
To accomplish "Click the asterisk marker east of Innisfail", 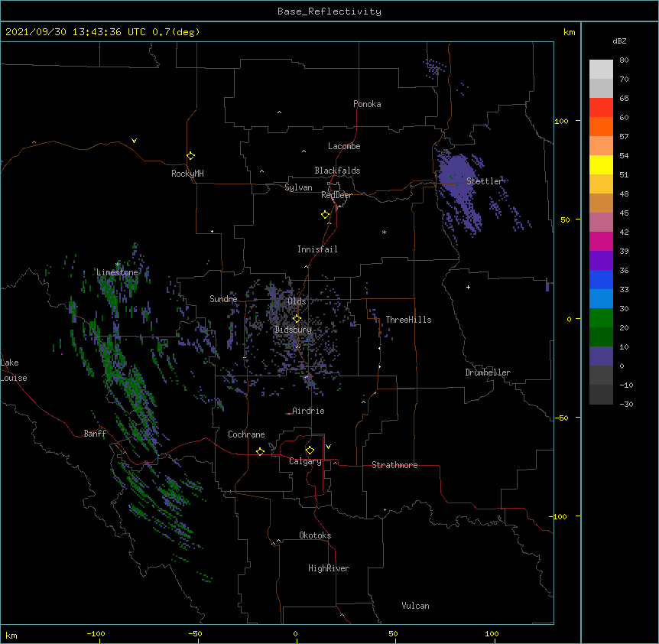I will pos(384,232).
